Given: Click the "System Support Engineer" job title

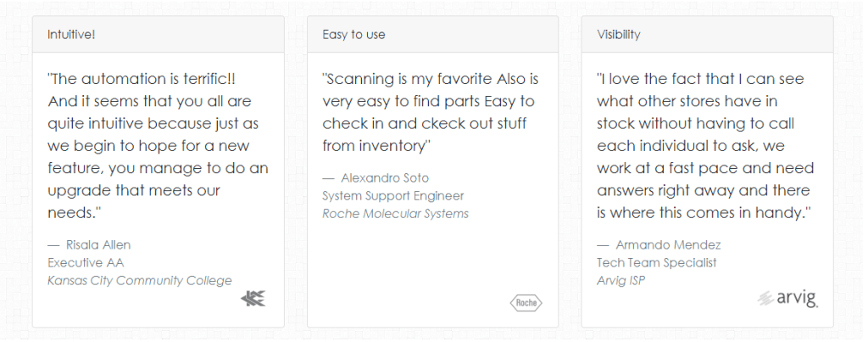Looking at the screenshot, I should (x=392, y=196).
